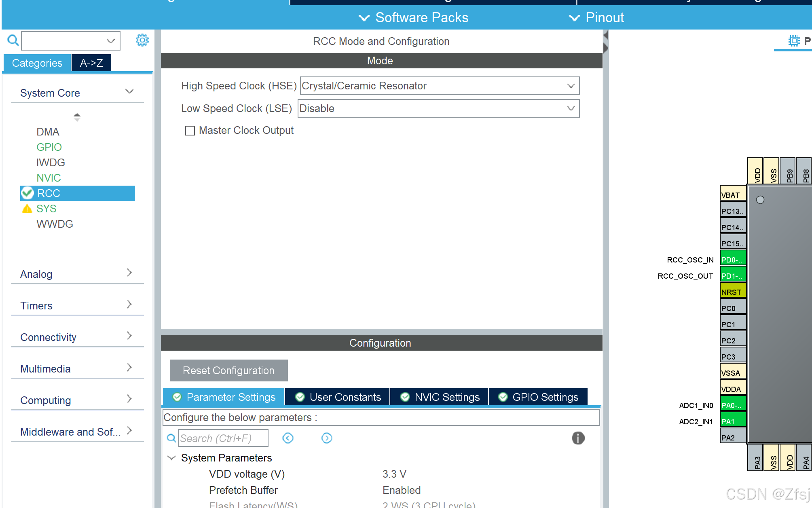Image resolution: width=812 pixels, height=508 pixels.
Task: Open the Software Packs menu
Action: [x=414, y=18]
